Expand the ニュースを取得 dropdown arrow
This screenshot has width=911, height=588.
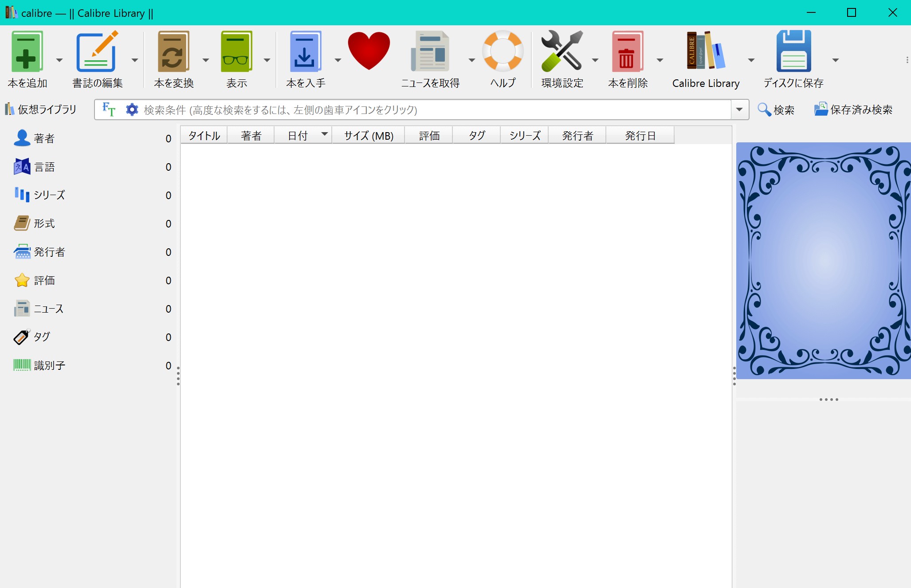coord(471,60)
